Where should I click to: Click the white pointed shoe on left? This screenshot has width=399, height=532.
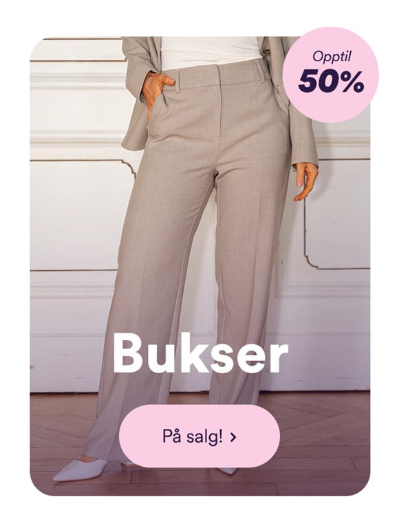80,470
